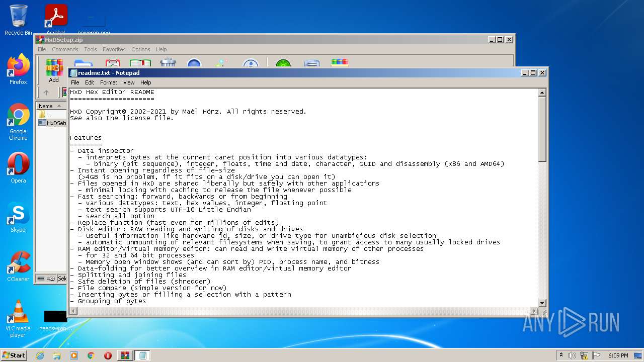Click the text 'HxD Hex Editor README'
644x362 pixels.
[x=112, y=92]
